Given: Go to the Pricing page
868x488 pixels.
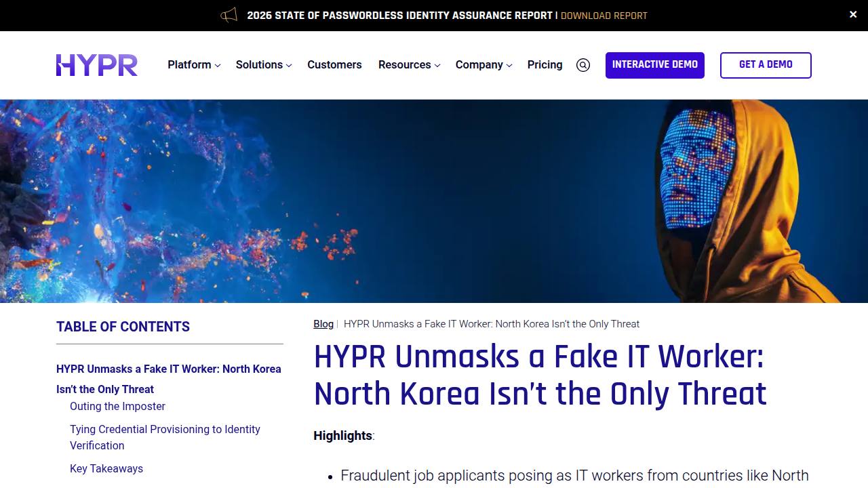Looking at the screenshot, I should pyautogui.click(x=545, y=65).
